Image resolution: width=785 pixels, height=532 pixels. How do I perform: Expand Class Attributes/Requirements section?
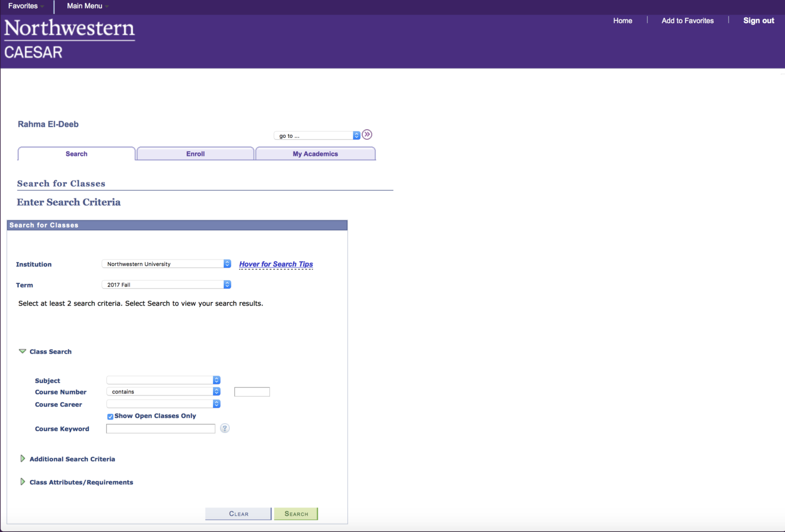pyautogui.click(x=22, y=482)
